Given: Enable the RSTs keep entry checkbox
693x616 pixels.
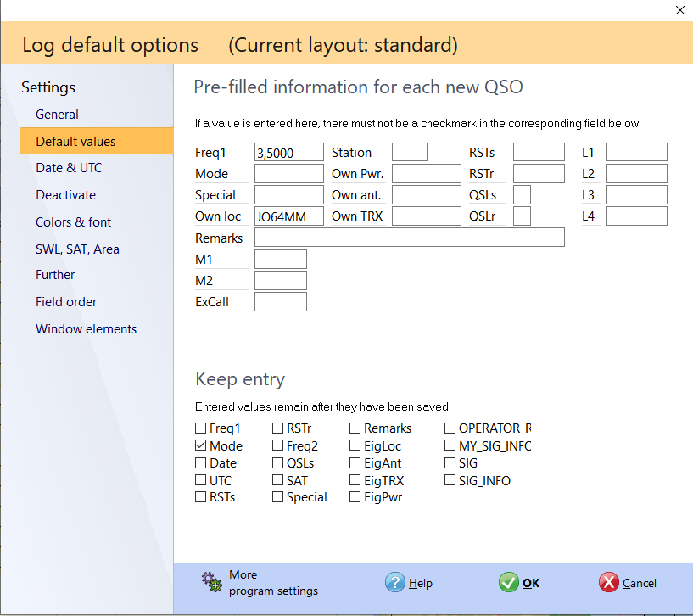Looking at the screenshot, I should 201,497.
